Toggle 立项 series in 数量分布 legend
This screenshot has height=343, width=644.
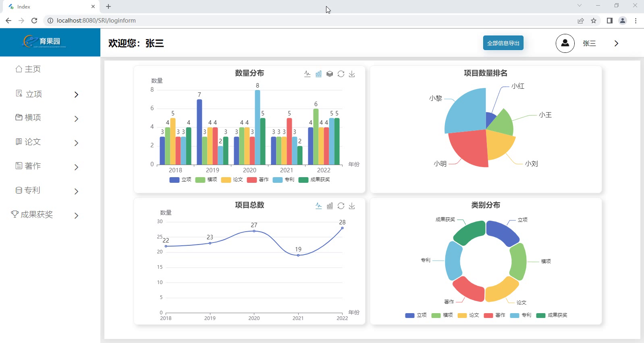(x=181, y=180)
